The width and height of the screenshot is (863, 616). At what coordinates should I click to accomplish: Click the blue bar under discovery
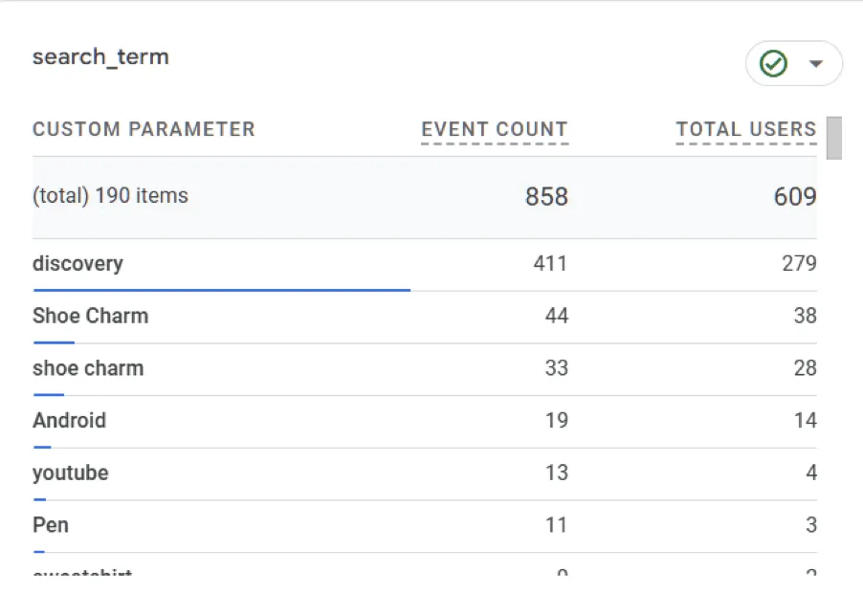pos(221,289)
